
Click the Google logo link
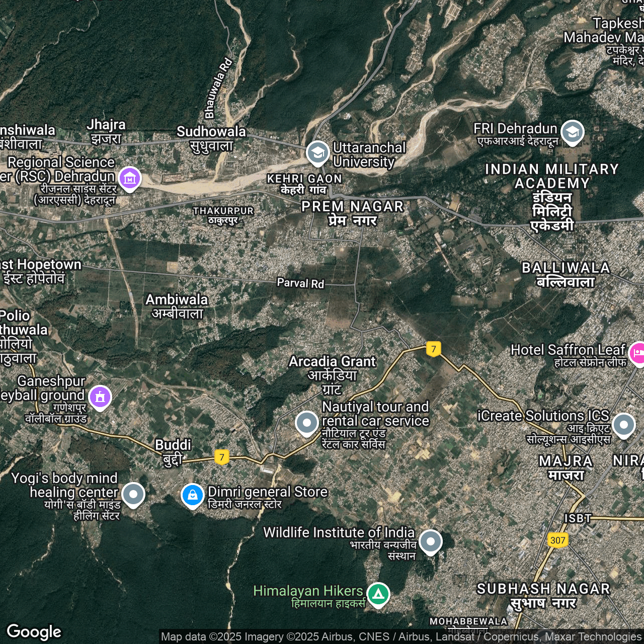tap(34, 631)
